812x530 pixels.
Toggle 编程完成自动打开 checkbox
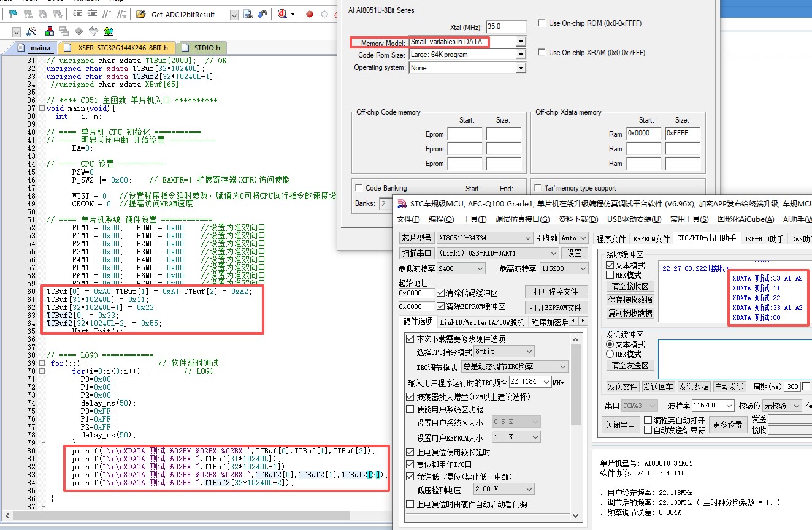648,420
